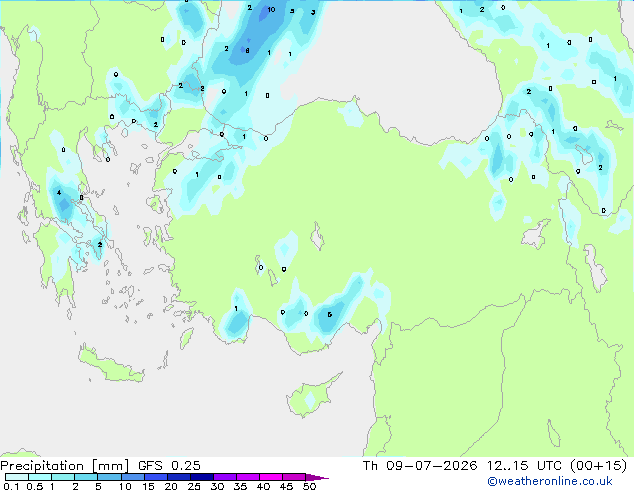Image resolution: width=634 pixels, height=490 pixels.
Task: Pick the 35–40 mm magenta legend swatch
Action: tap(247, 477)
